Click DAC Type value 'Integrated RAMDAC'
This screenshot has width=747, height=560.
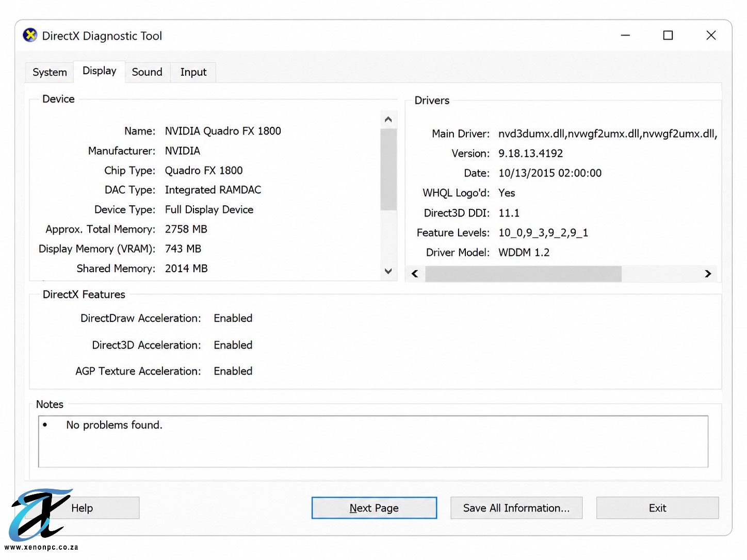(x=213, y=190)
